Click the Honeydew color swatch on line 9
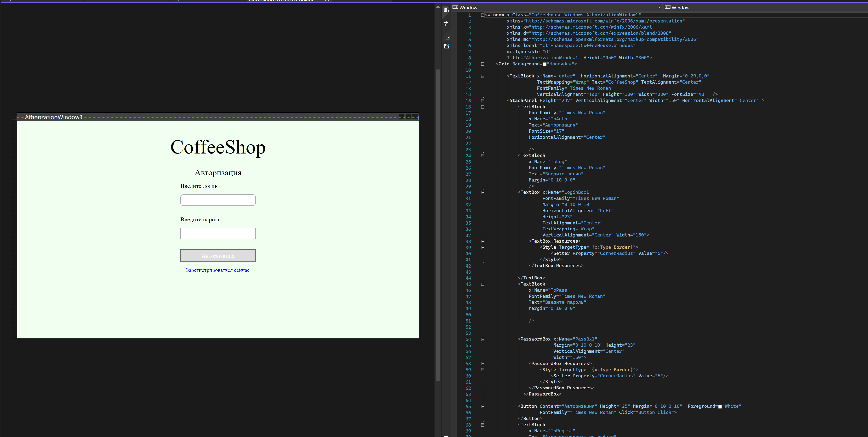868x437 pixels. coord(545,64)
